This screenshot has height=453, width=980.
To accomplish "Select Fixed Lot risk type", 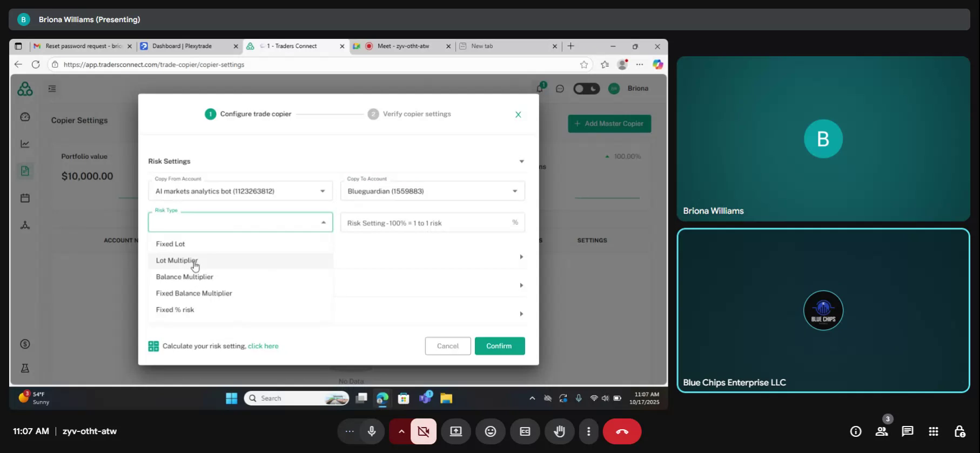I will [x=240, y=244].
